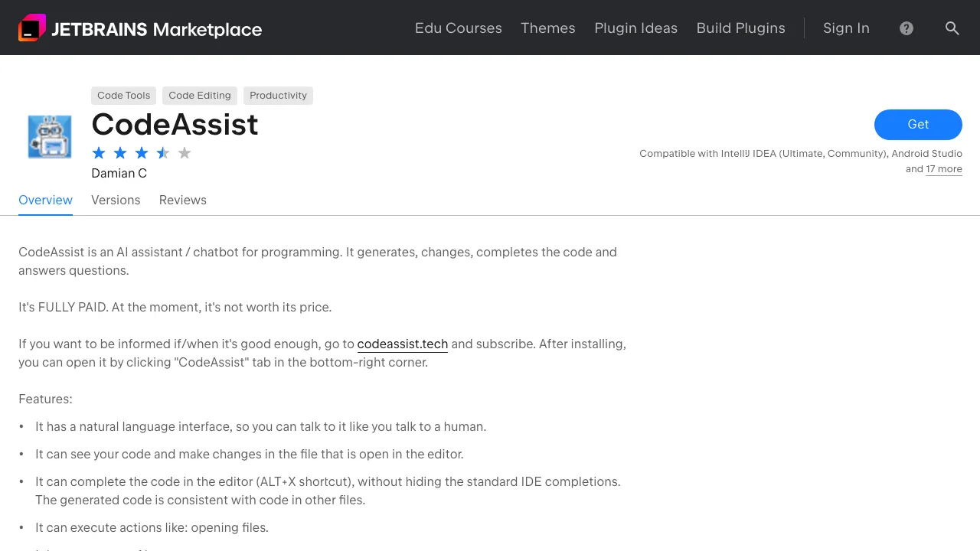Click the CodeAssist robot plugin icon
The image size is (980, 551).
[x=49, y=136]
